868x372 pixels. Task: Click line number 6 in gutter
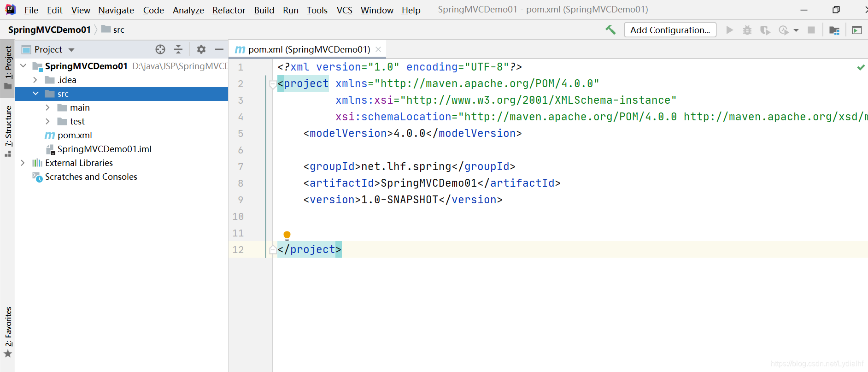[x=240, y=150]
